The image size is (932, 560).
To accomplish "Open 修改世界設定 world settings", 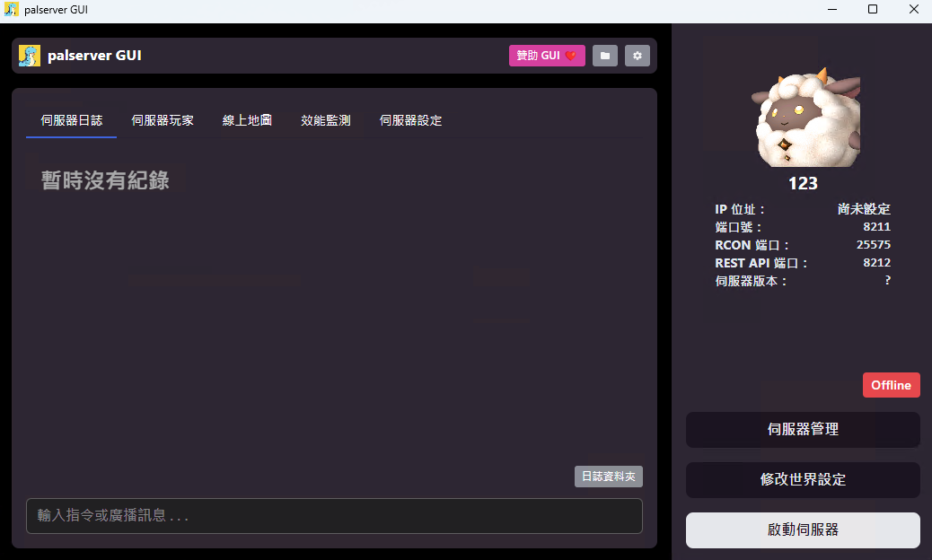I will [803, 480].
